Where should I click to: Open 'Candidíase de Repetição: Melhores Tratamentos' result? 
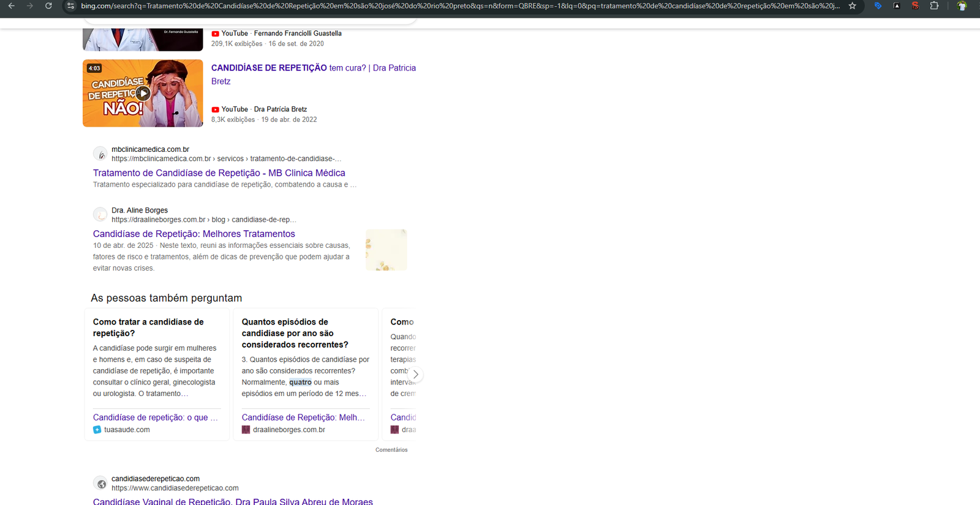coord(194,234)
